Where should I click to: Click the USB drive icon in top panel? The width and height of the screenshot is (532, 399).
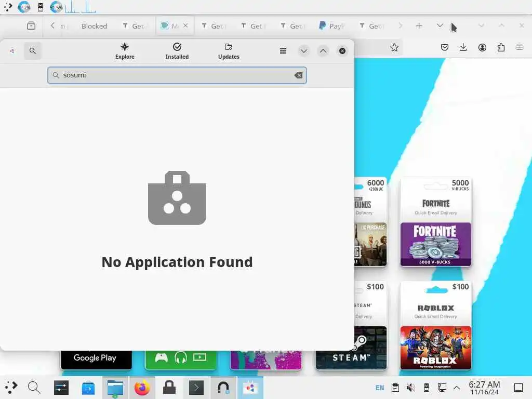(x=41, y=7)
